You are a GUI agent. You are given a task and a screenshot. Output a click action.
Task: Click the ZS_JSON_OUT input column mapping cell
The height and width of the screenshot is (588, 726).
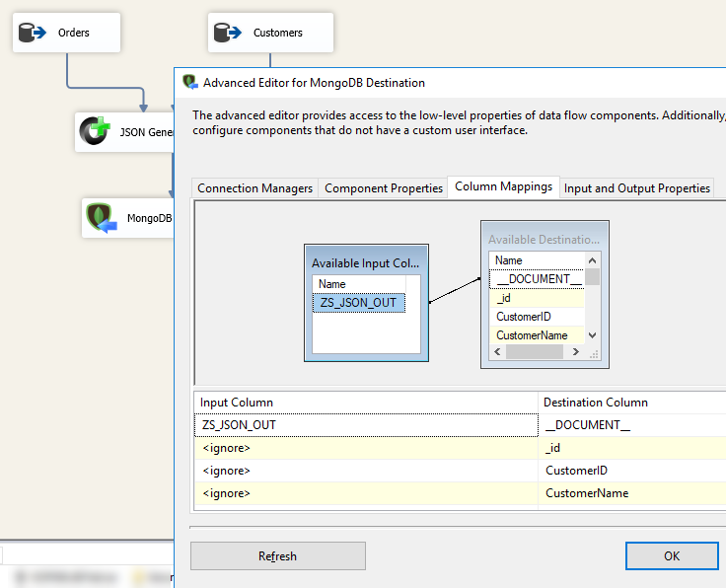pos(366,425)
